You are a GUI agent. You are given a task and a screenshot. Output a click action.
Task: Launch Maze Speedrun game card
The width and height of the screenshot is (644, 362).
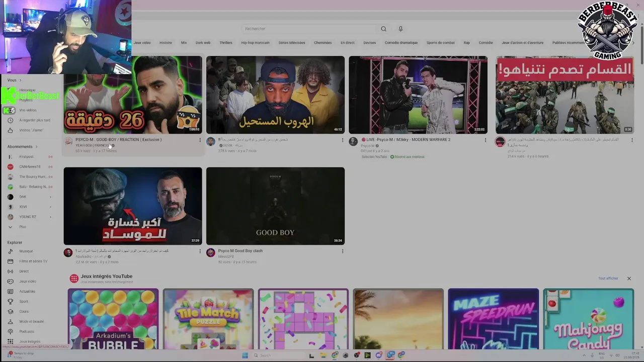coord(493,319)
